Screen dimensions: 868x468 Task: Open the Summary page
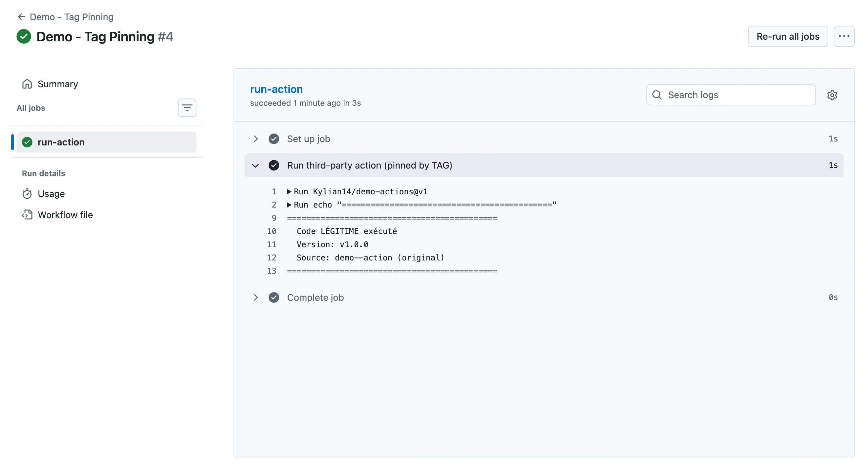(x=58, y=84)
